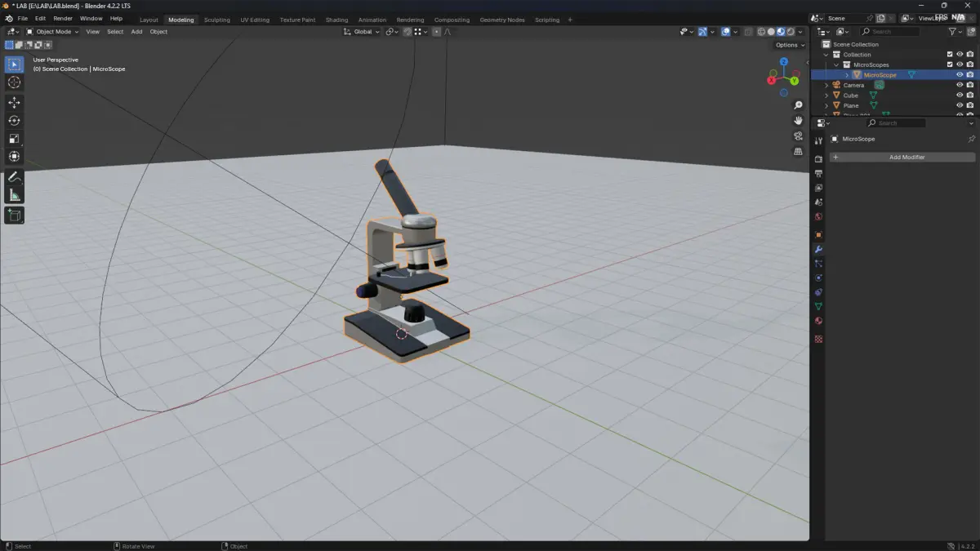The image size is (980, 551).
Task: Hide the Plane with its eye icon
Action: click(960, 105)
